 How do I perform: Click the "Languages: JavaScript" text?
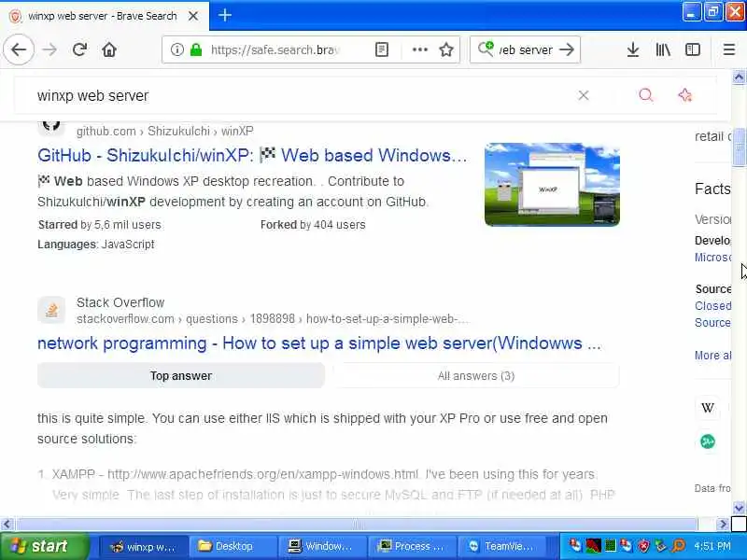(x=96, y=245)
